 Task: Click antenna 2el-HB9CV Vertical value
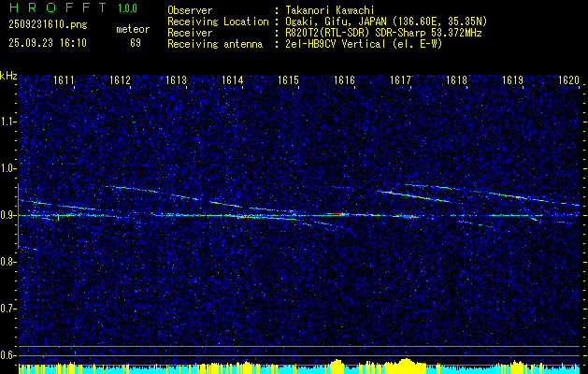pos(364,44)
